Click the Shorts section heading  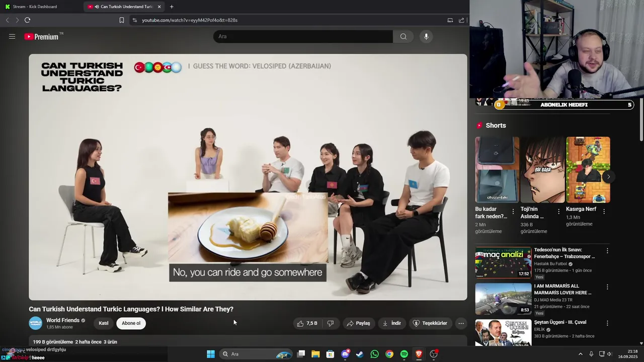(x=496, y=125)
